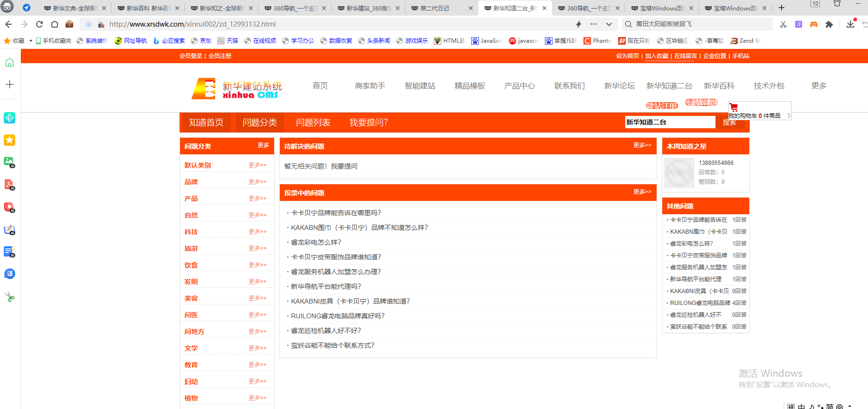
Task: Expand 更多>> in 投票中的问题 header
Action: 642,192
